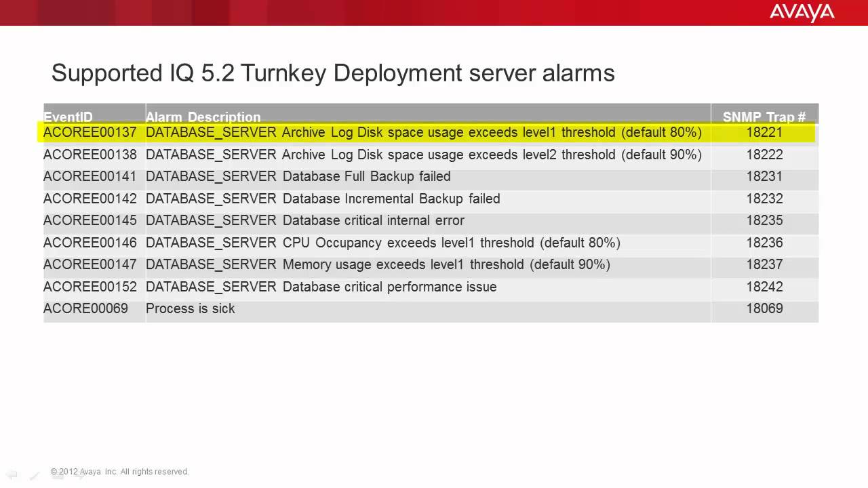The width and height of the screenshot is (868, 488).
Task: Select SNMP trap number 18236
Action: pos(764,243)
